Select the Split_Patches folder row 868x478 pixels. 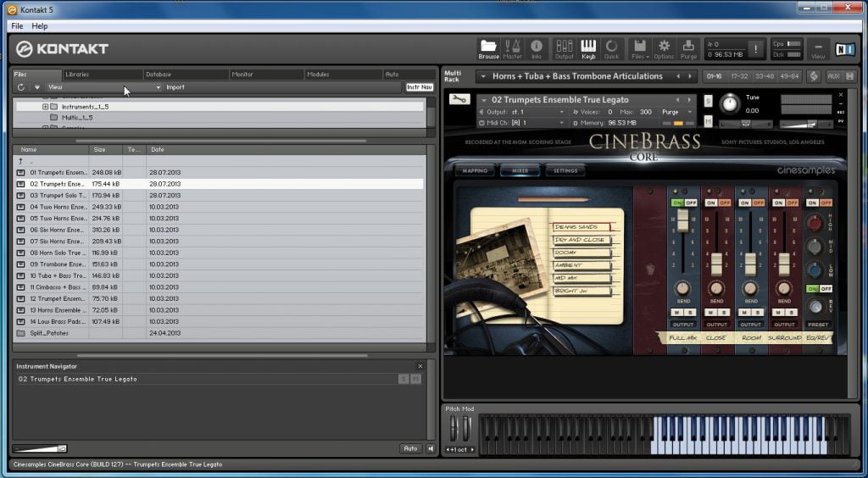tap(219, 333)
